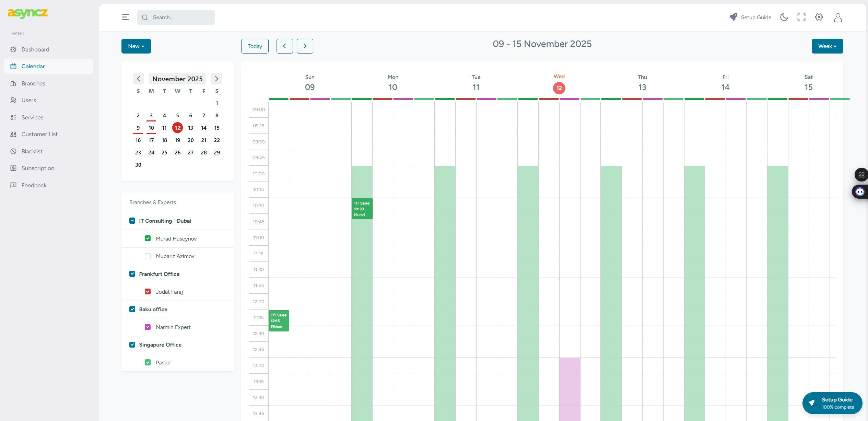
Task: Toggle dark mode with the moon icon
Action: coord(784,17)
